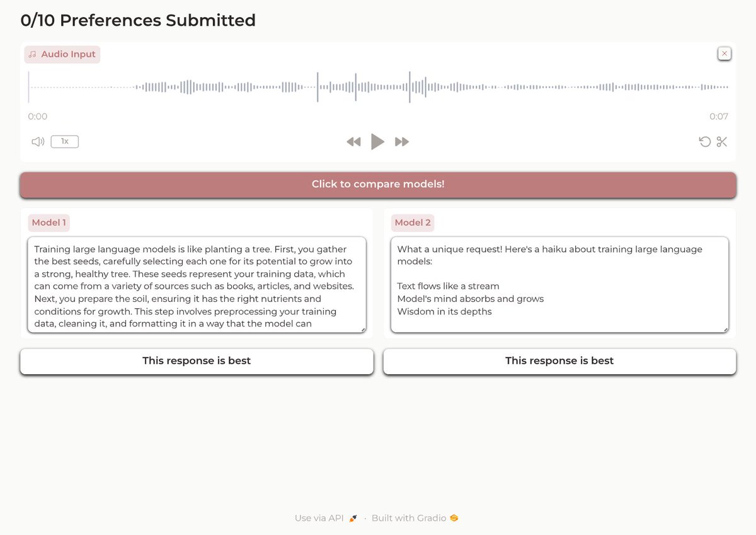Click the rocket icon next to Use via API

click(353, 518)
